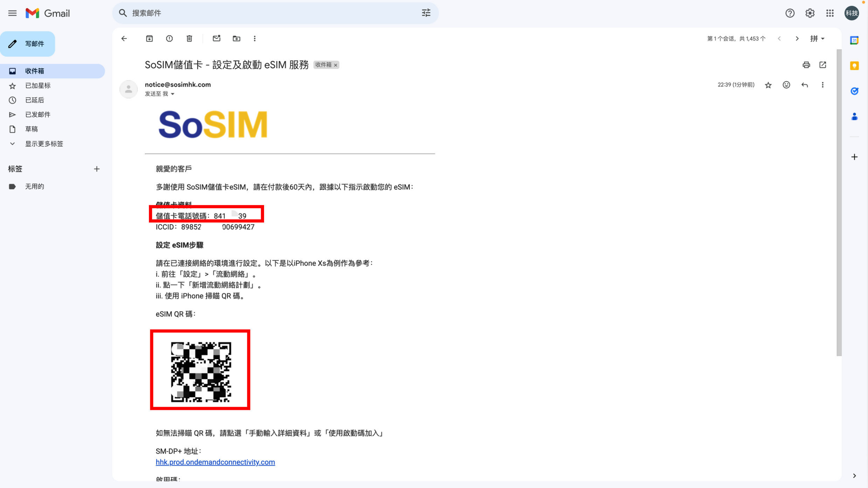The width and height of the screenshot is (868, 488).
Task: Click sender profile avatar
Action: [x=128, y=89]
